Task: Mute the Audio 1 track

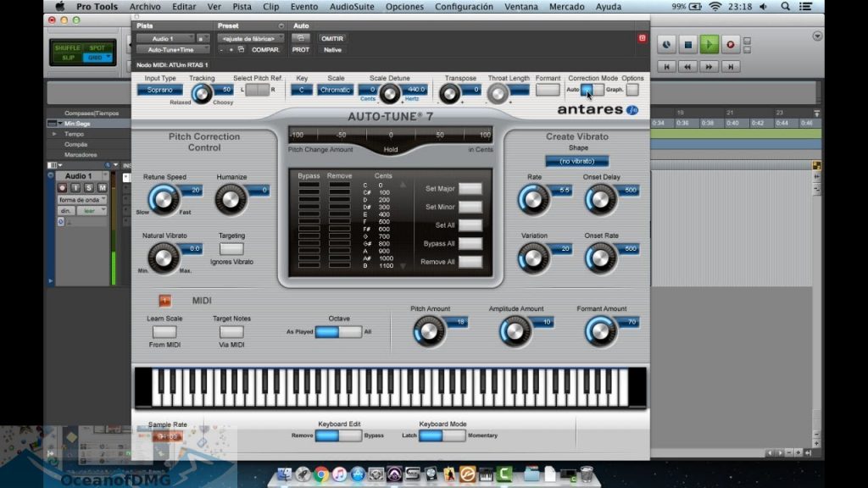Action: [x=102, y=187]
